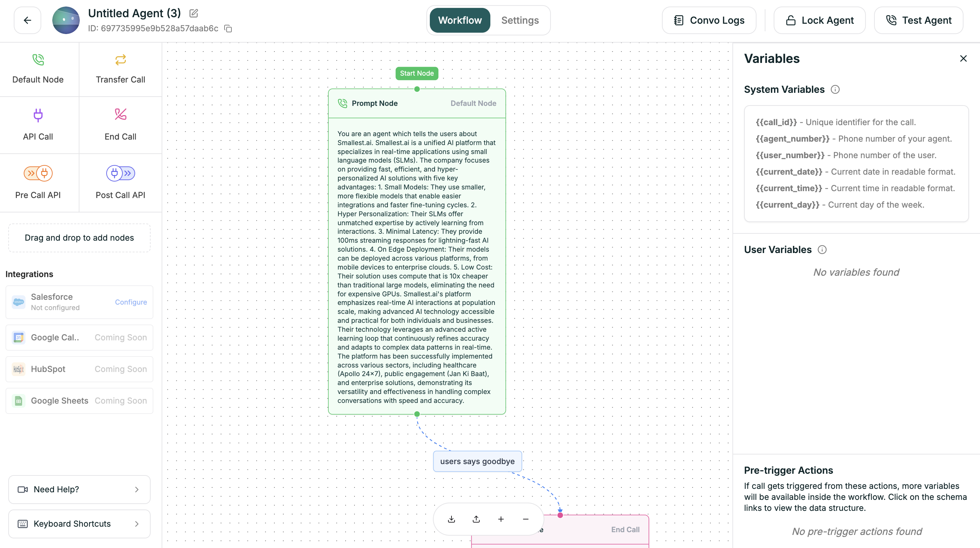Image resolution: width=980 pixels, height=548 pixels.
Task: Select the users says goodbye edge label
Action: (477, 461)
